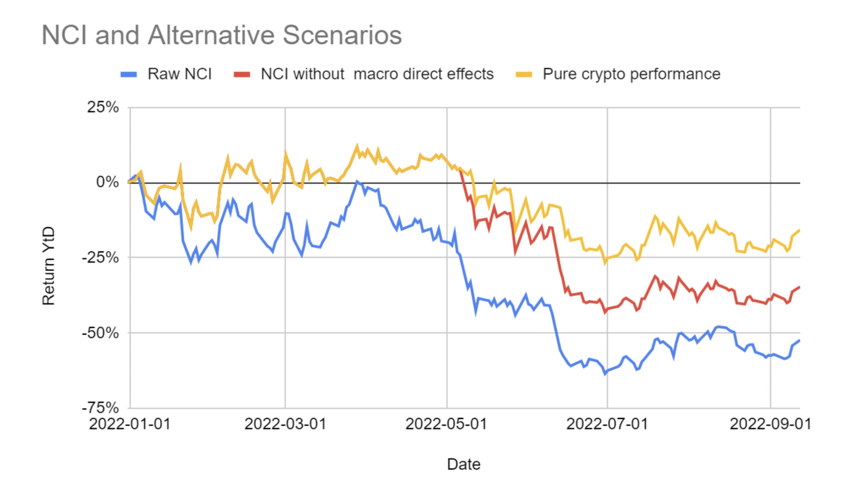The width and height of the screenshot is (868, 496).
Task: Click the chart title NCI and Alternative Scenarios
Action: coord(221,35)
